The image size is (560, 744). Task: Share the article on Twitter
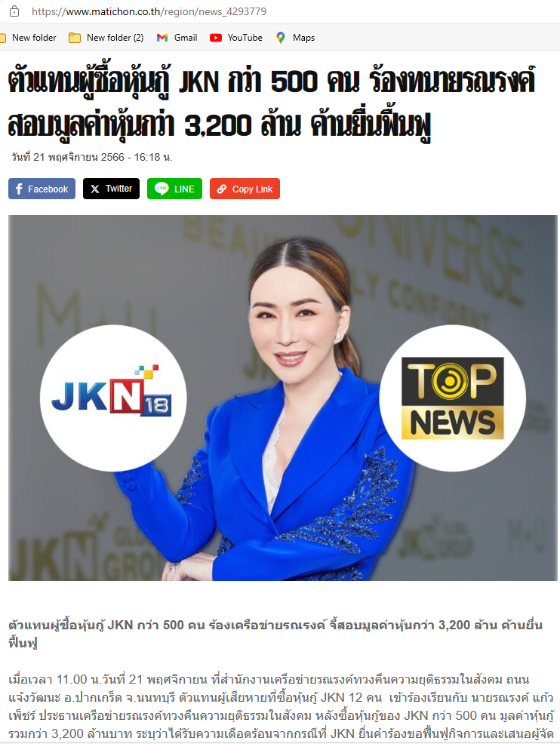(111, 189)
